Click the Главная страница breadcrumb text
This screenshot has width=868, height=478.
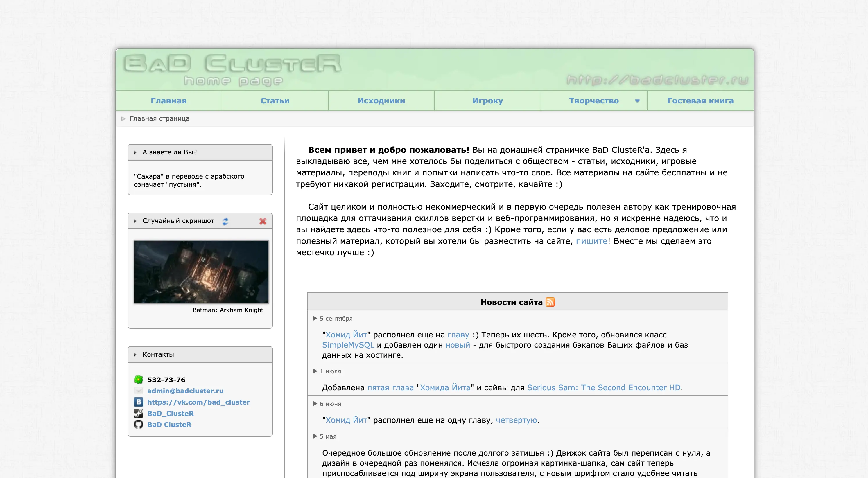pyautogui.click(x=159, y=118)
